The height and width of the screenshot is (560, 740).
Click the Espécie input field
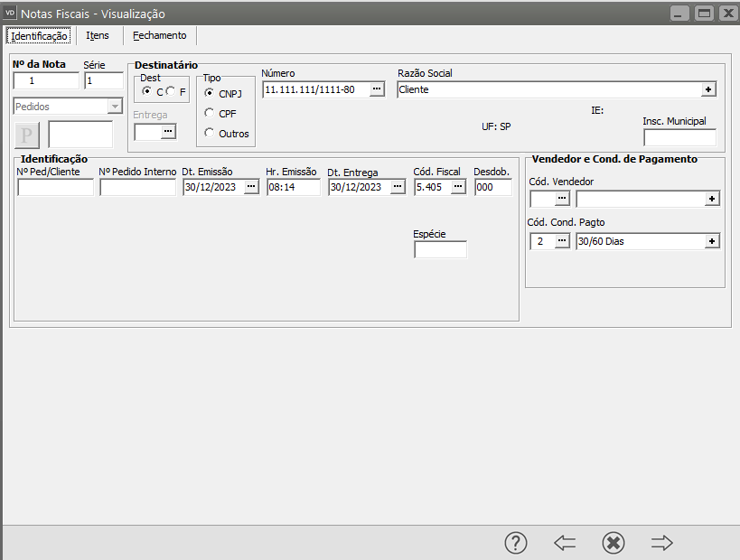click(440, 249)
